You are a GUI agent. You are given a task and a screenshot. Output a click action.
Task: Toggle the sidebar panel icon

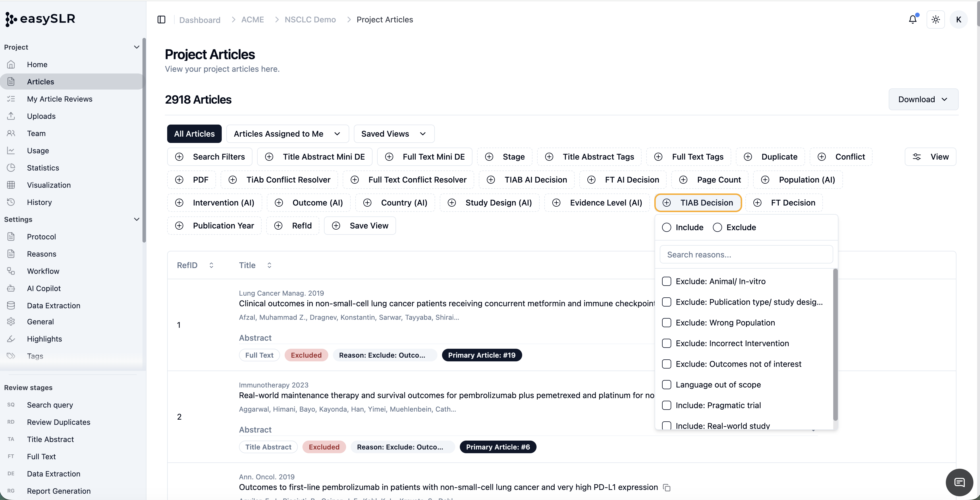click(x=161, y=20)
